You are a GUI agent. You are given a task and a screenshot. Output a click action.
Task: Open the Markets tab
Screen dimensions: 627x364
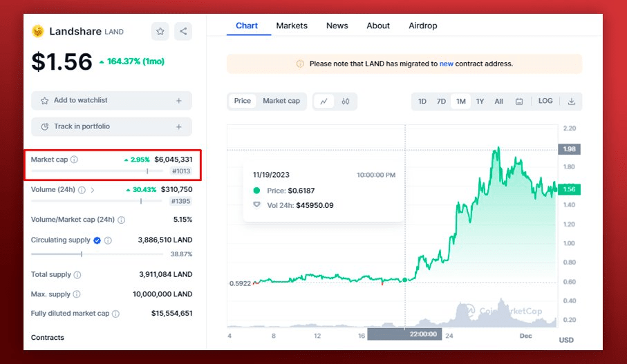click(x=292, y=26)
